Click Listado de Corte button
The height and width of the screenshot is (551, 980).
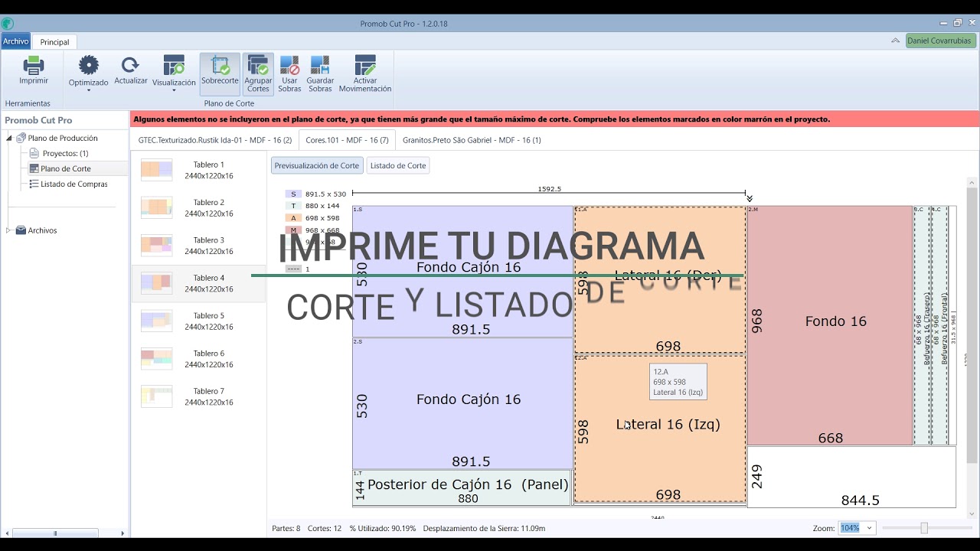(398, 165)
